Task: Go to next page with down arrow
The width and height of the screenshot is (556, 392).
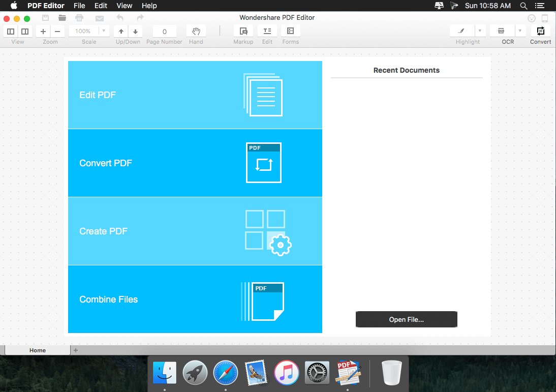Action: [136, 31]
